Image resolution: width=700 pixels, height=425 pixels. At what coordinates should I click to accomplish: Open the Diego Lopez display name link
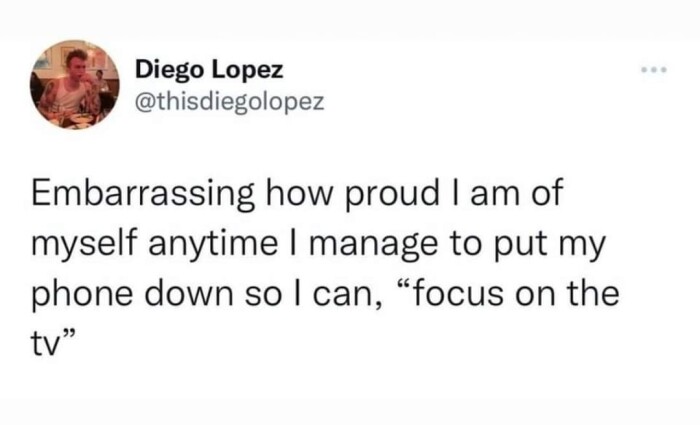click(x=208, y=70)
